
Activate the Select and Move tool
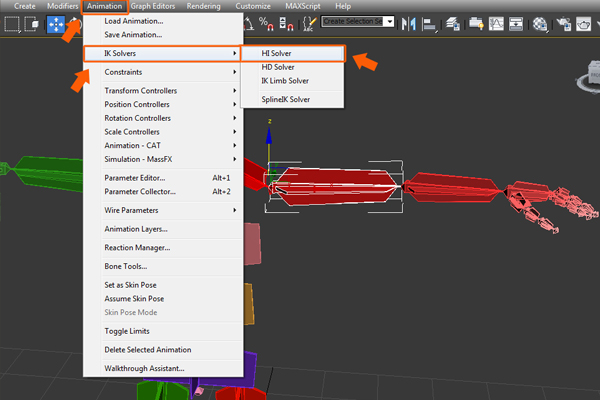[x=56, y=24]
